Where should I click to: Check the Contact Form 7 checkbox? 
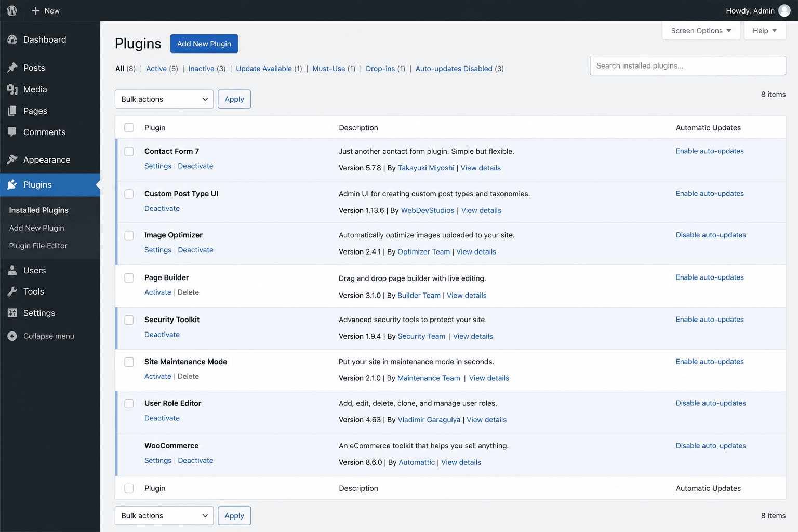[129, 151]
